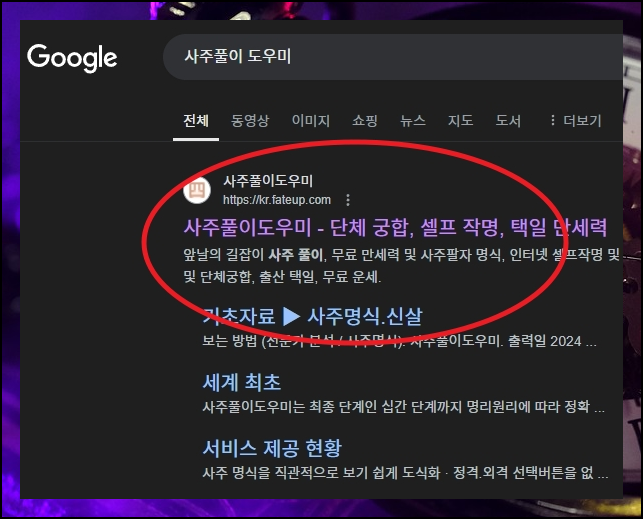Select the 전체 tab

196,121
